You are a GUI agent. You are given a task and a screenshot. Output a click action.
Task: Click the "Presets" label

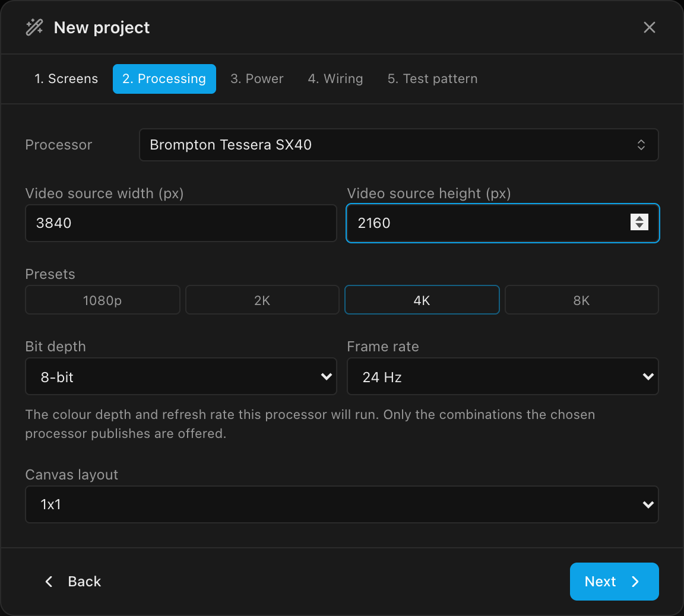50,274
